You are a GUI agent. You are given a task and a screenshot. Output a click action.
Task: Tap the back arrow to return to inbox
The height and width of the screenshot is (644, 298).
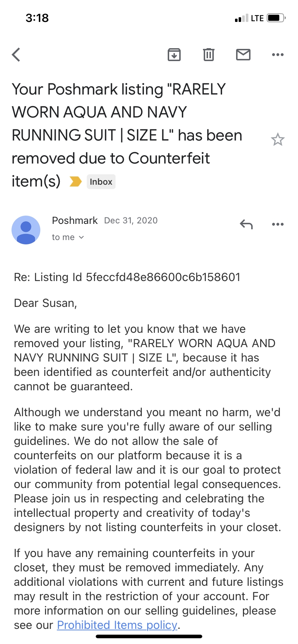click(x=16, y=55)
